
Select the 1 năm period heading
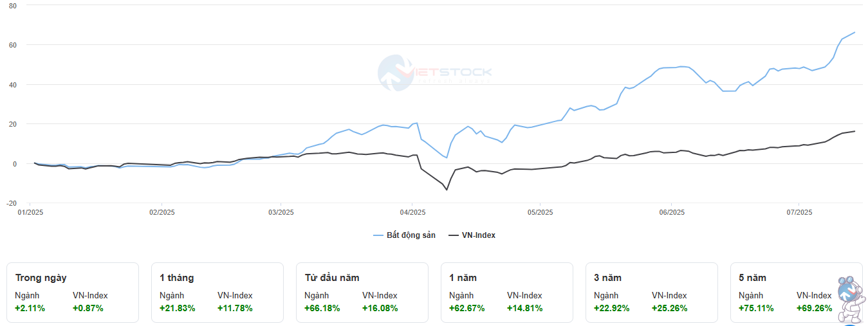(463, 278)
